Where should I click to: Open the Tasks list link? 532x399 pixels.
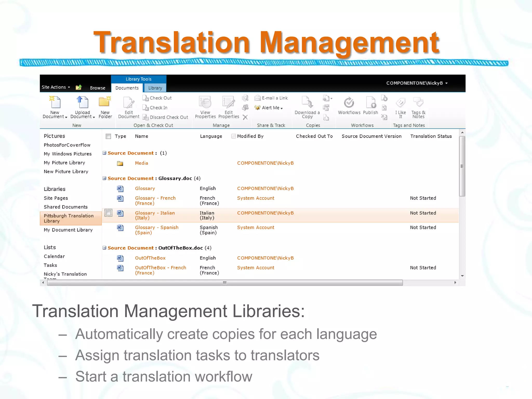(x=50, y=265)
